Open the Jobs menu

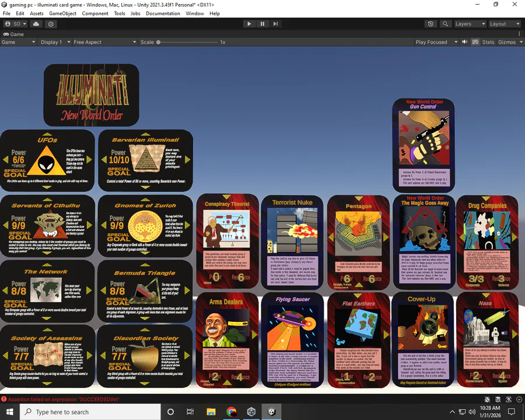click(x=135, y=13)
